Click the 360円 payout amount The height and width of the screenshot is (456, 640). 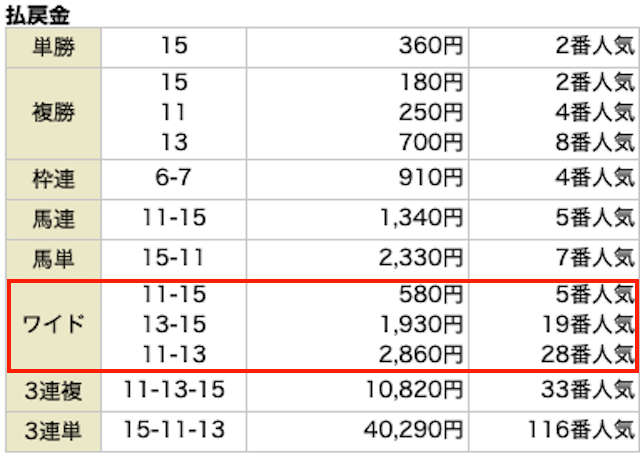[x=431, y=46]
